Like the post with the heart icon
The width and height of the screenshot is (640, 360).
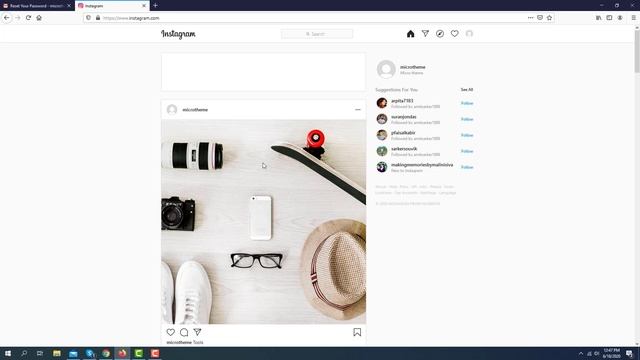coord(171,332)
